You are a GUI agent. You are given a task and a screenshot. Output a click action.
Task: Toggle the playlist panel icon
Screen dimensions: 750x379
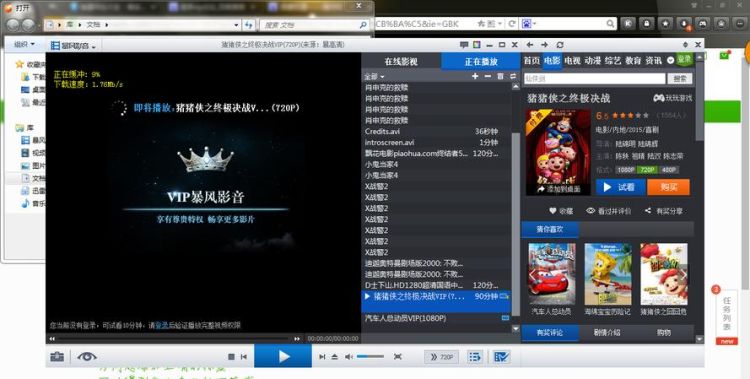[474, 357]
